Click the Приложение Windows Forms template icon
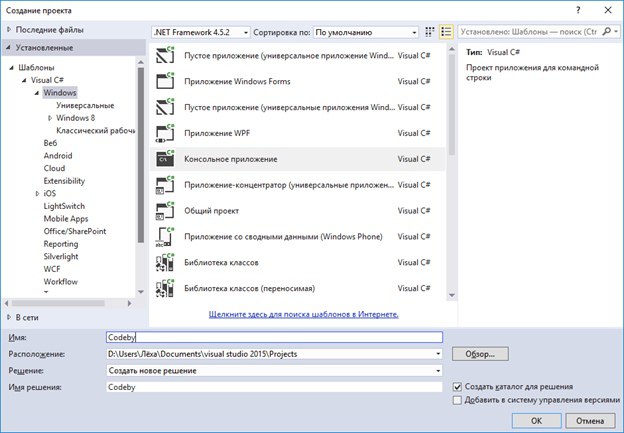 tap(165, 81)
